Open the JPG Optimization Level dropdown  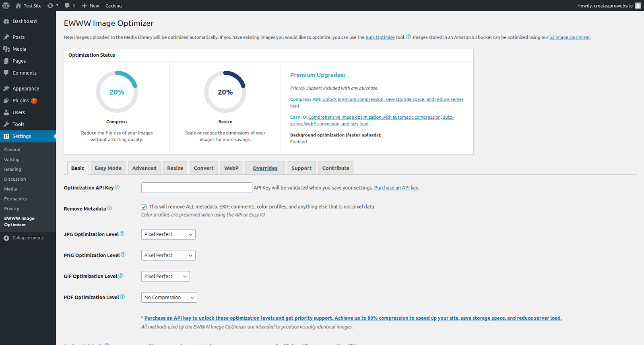pos(168,234)
